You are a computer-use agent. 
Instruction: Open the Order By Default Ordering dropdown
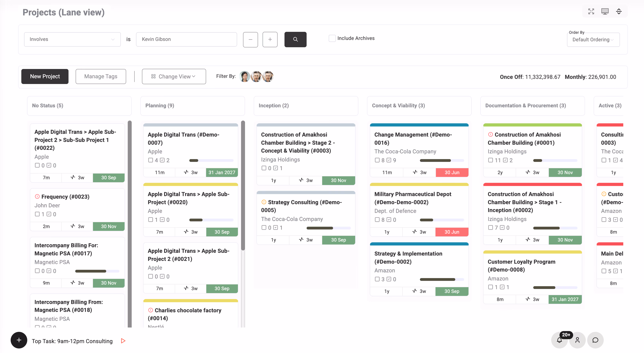tap(593, 40)
